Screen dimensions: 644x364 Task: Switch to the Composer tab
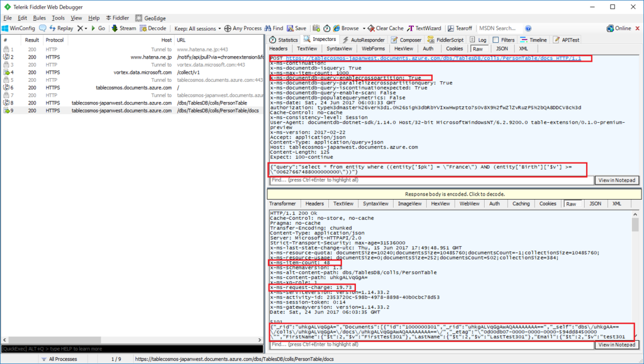pos(406,40)
